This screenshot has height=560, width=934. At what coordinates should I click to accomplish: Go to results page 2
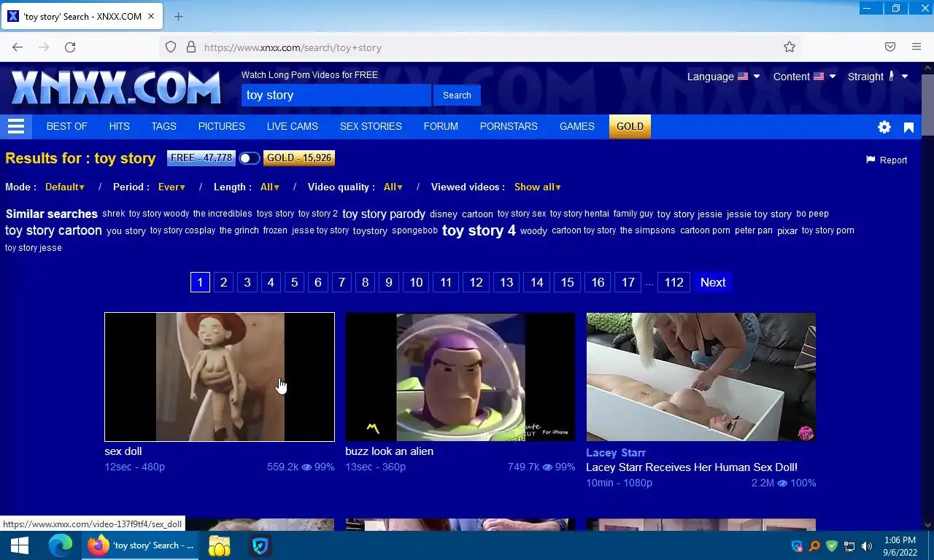(223, 283)
